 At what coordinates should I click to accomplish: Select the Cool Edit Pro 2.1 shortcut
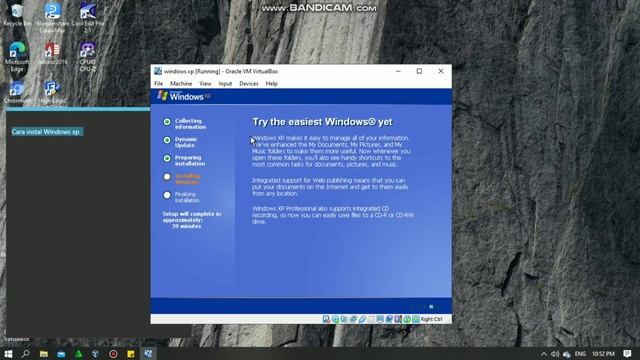[x=88, y=17]
